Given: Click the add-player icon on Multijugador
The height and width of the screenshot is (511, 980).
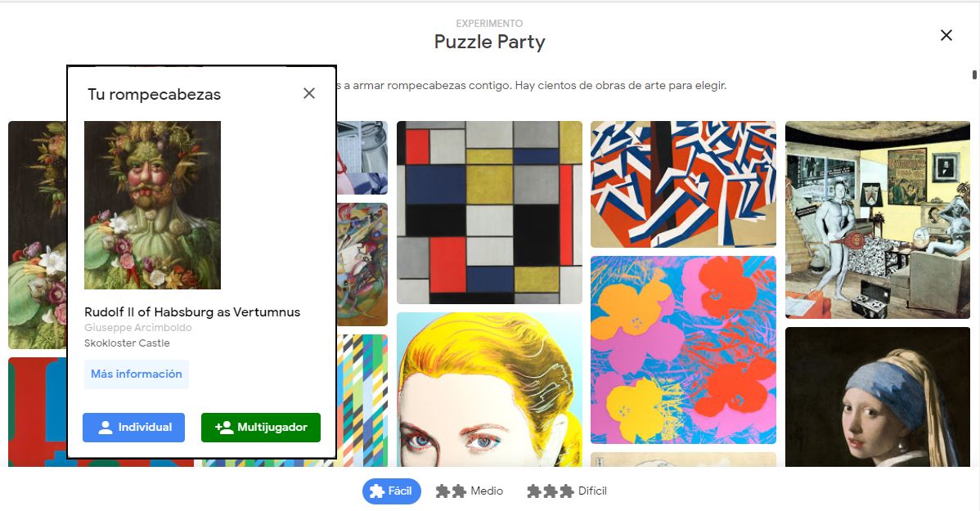Looking at the screenshot, I should 224,428.
